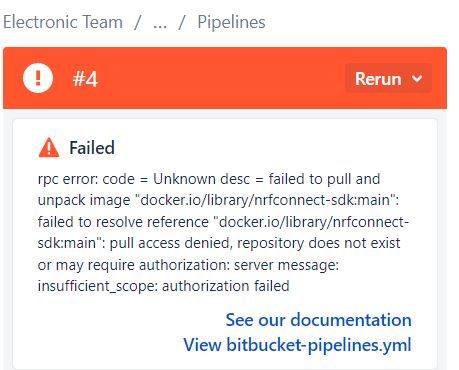Screen dimensions: 459x370
Task: Click the pull access denied text
Action: coord(170,243)
